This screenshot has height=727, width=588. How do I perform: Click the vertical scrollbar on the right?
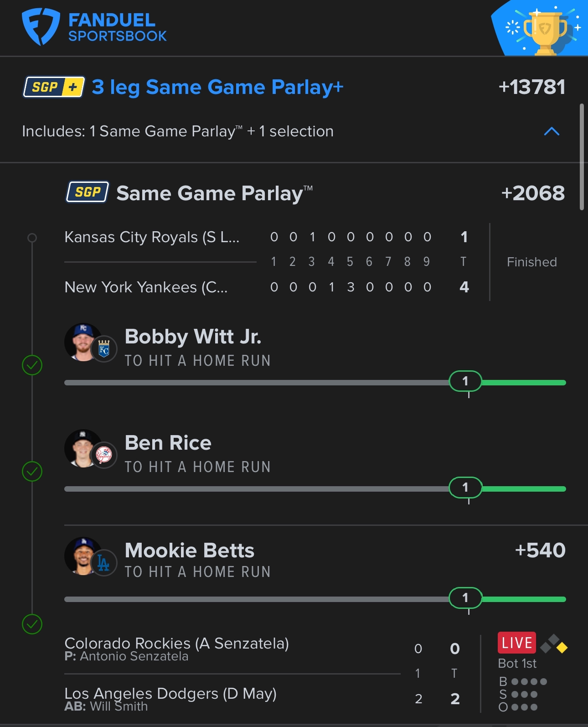582,156
